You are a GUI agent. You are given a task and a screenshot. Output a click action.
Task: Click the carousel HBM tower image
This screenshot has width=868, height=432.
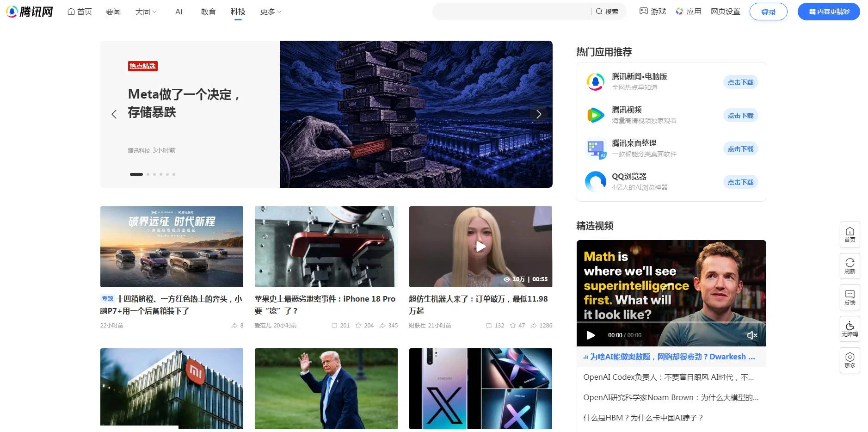416,114
